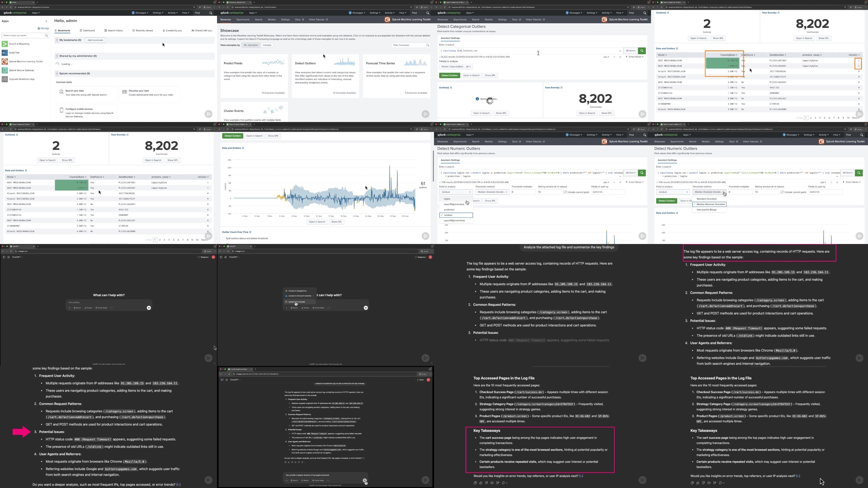Click new chat pencil icon in ChatGPT window without menu

coord(8,257)
